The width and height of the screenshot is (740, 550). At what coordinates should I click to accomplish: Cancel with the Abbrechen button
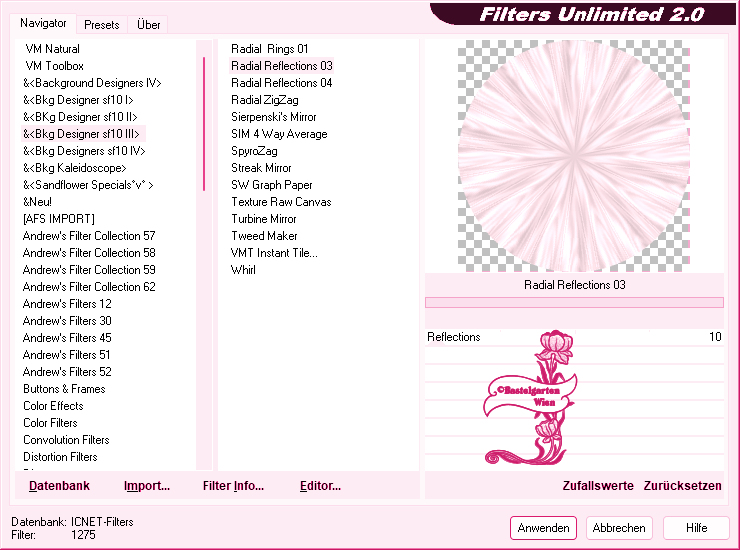[x=619, y=528]
